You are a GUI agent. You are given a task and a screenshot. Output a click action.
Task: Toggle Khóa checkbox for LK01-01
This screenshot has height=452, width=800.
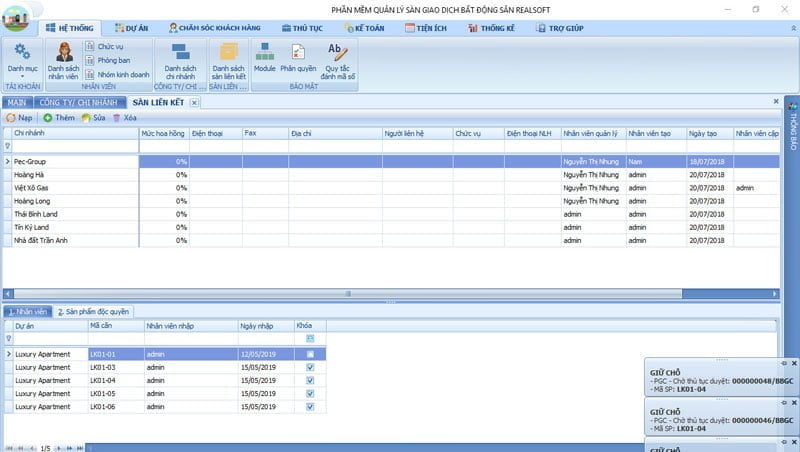click(x=310, y=354)
